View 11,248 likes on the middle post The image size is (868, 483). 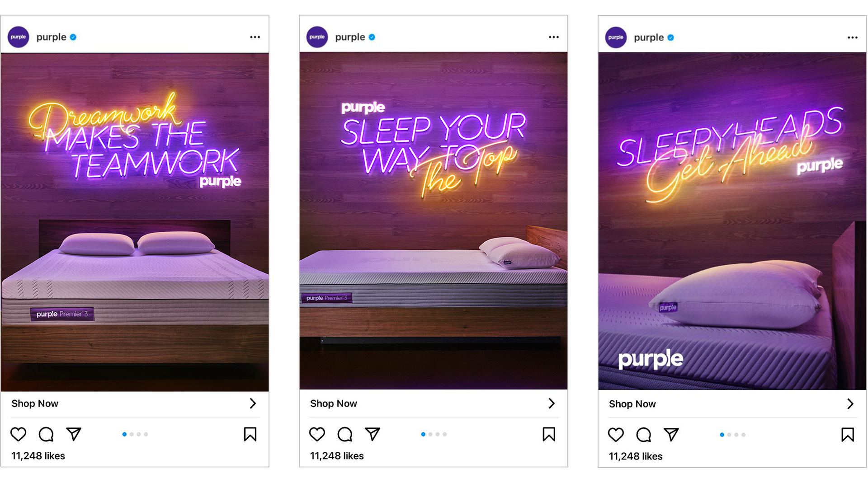(337, 456)
